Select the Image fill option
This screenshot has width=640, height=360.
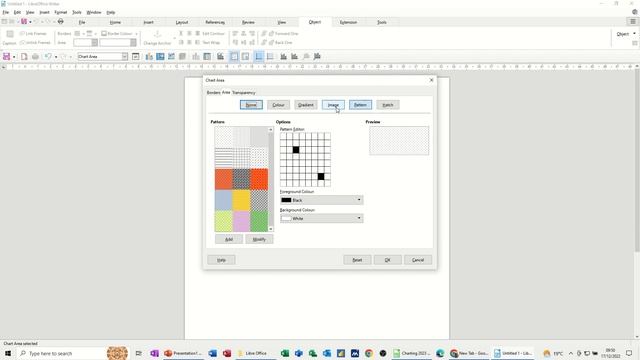tap(333, 105)
